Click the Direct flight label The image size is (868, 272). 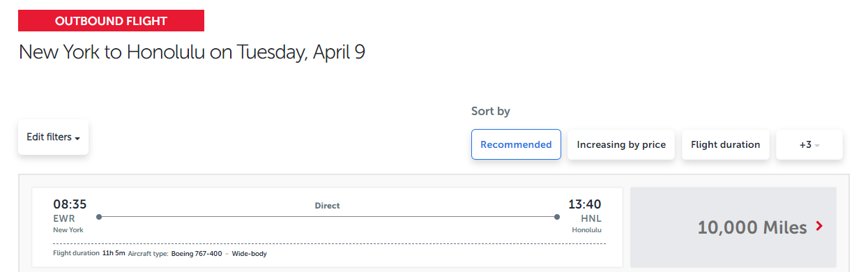327,206
